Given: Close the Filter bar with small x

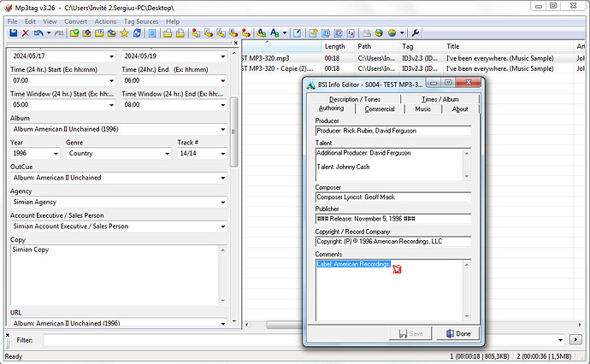Looking at the screenshot, I should pyautogui.click(x=8, y=335).
